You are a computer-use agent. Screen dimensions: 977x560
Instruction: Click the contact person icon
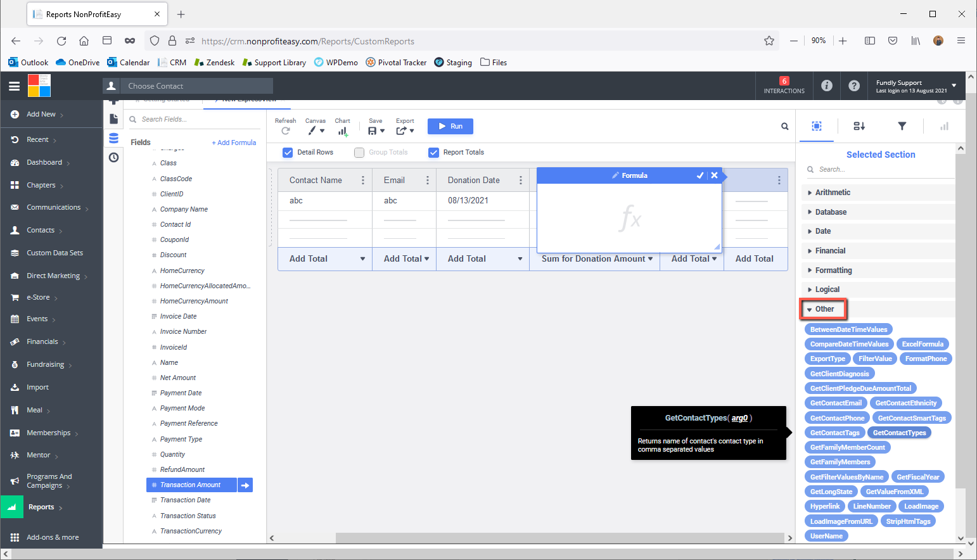pos(111,86)
